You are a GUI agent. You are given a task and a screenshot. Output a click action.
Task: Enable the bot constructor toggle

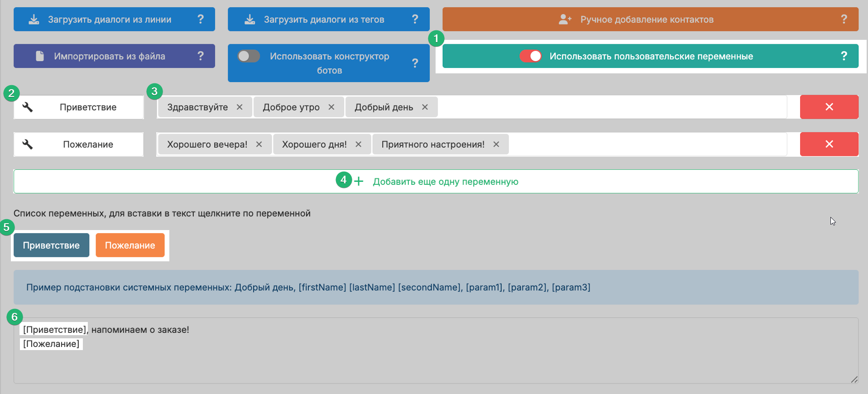(249, 56)
